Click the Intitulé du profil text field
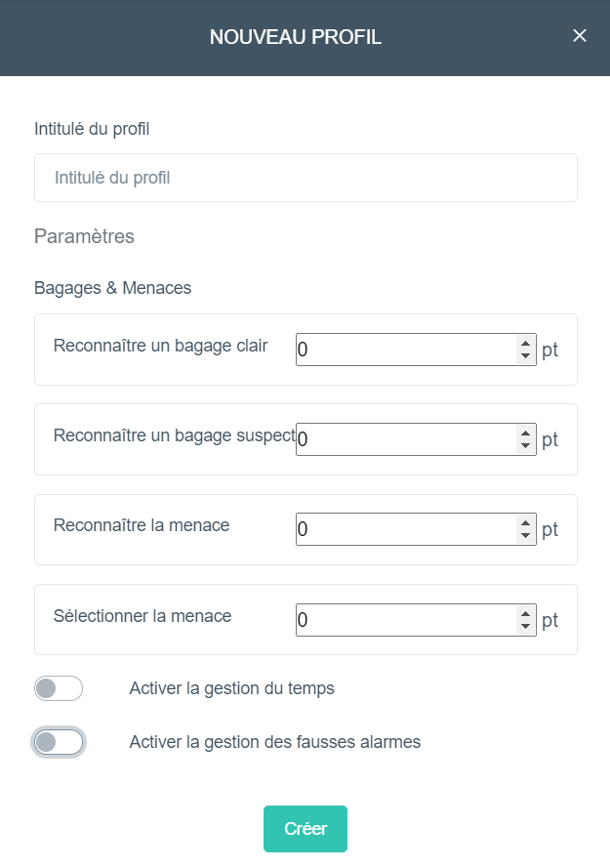610x868 pixels. coord(305,178)
